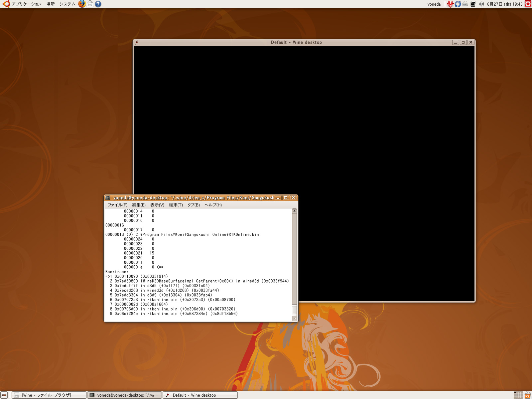The image size is (532, 399).
Task: Open terminal 編集(E) menu
Action: pos(139,205)
